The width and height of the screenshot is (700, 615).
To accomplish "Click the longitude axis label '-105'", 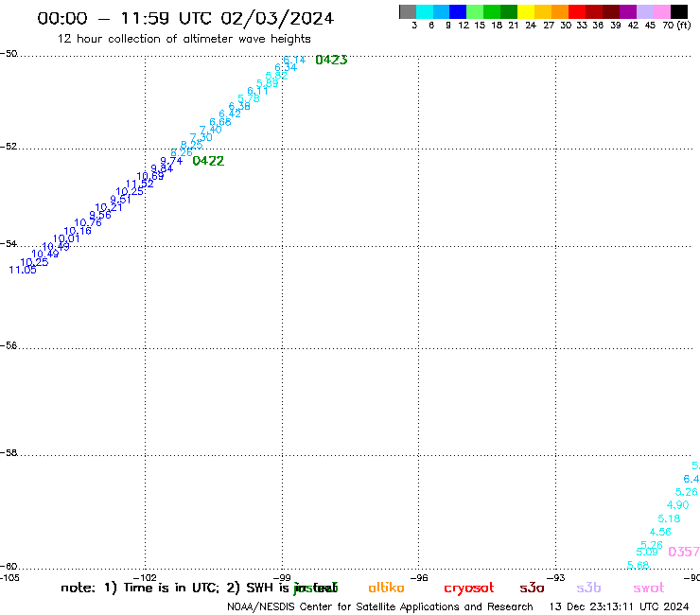I will (x=9, y=578).
